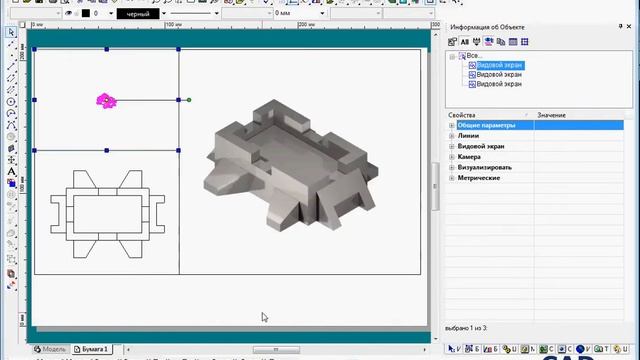This screenshot has width=640, height=360.
Task: Open the cursor-icon palette tab at bottom right
Action: click(454, 349)
